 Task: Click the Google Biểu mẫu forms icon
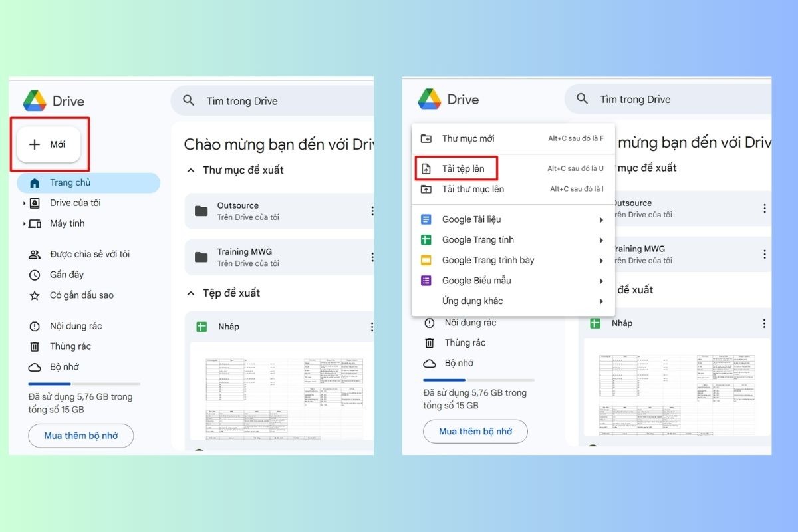[426, 281]
